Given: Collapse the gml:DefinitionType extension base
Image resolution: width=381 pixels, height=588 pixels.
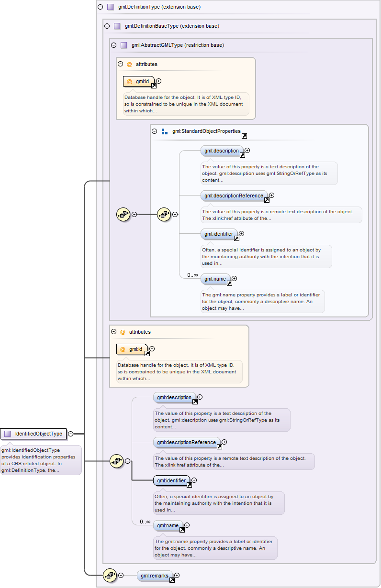Looking at the screenshot, I should [100, 7].
